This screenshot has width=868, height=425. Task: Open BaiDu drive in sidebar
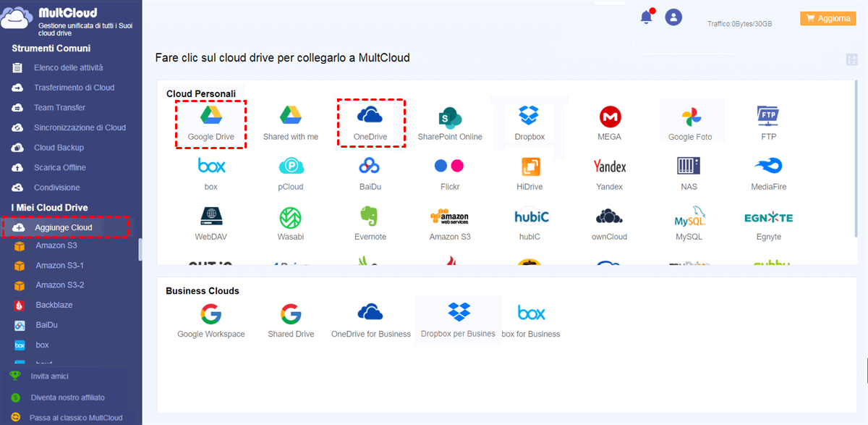click(48, 325)
